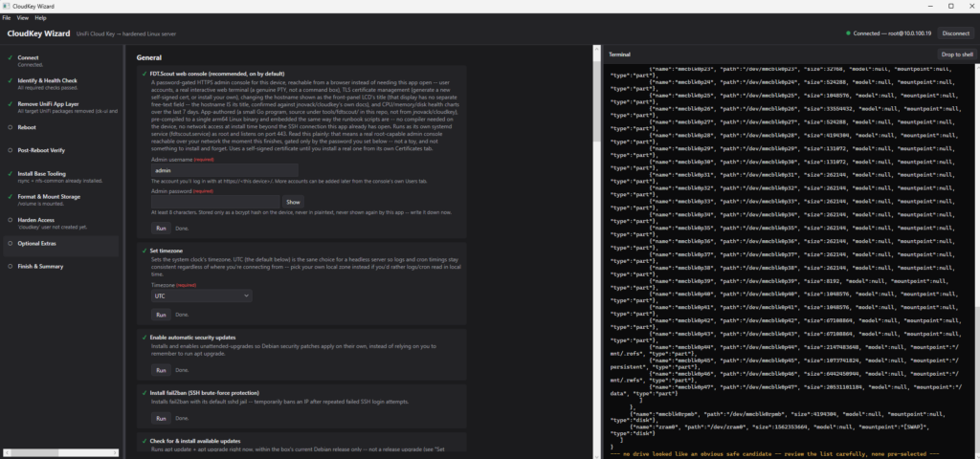Click the sidebar horizontal scrollbar
980x459 pixels.
[x=61, y=452]
